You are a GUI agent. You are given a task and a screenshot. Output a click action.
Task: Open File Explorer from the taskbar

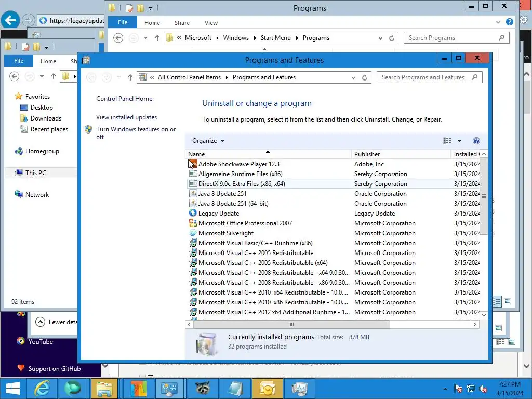(104, 389)
